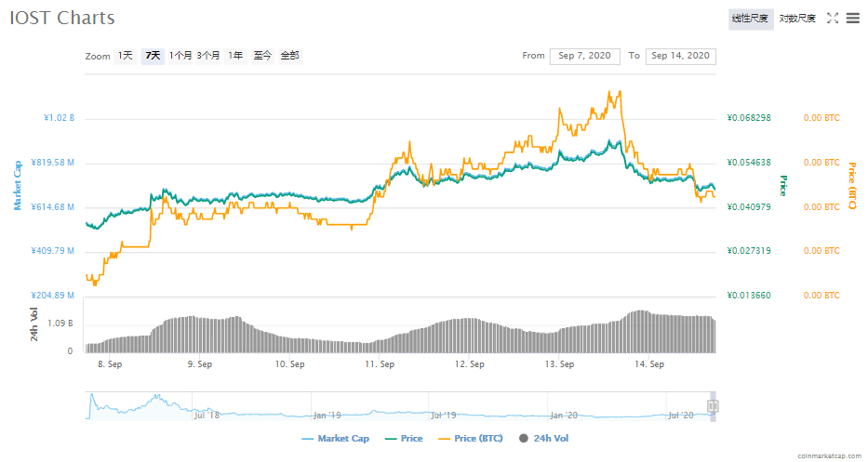Screen dimensions: 868x462
Task: Set zoom to 7天
Action: (x=153, y=56)
